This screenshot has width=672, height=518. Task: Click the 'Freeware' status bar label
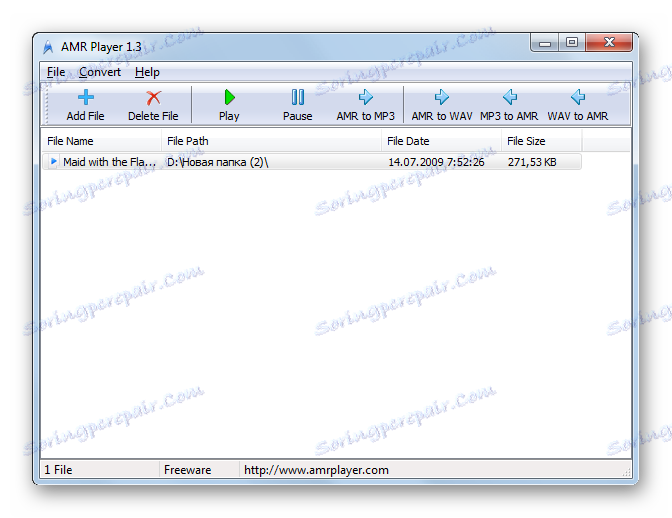[x=188, y=470]
